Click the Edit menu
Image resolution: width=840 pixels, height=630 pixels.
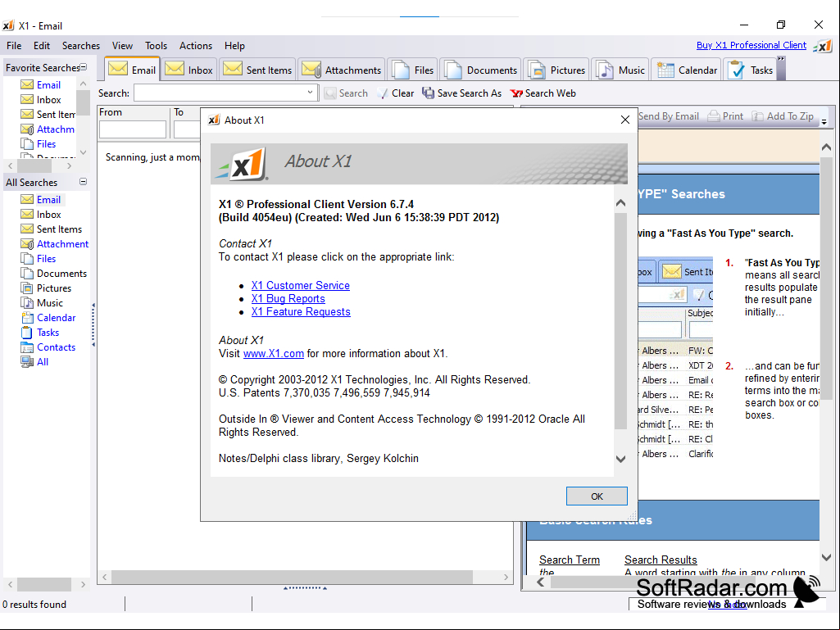pyautogui.click(x=41, y=46)
